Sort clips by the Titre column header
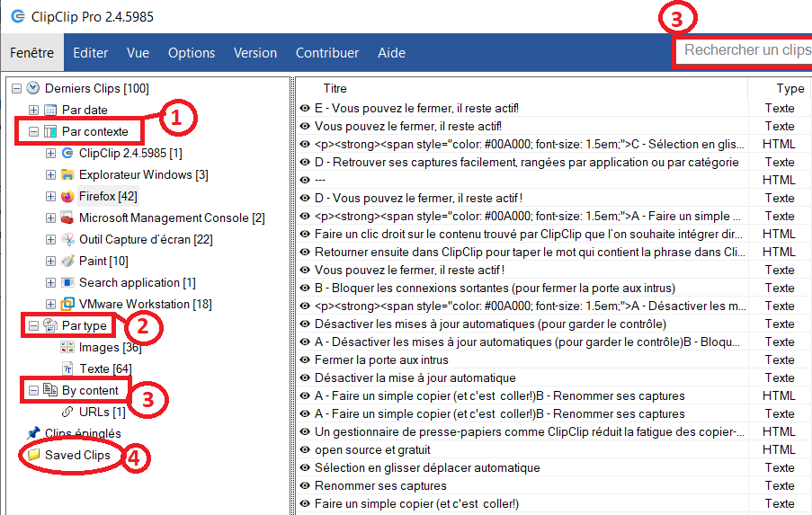The height and width of the screenshot is (515, 812). 335,88
